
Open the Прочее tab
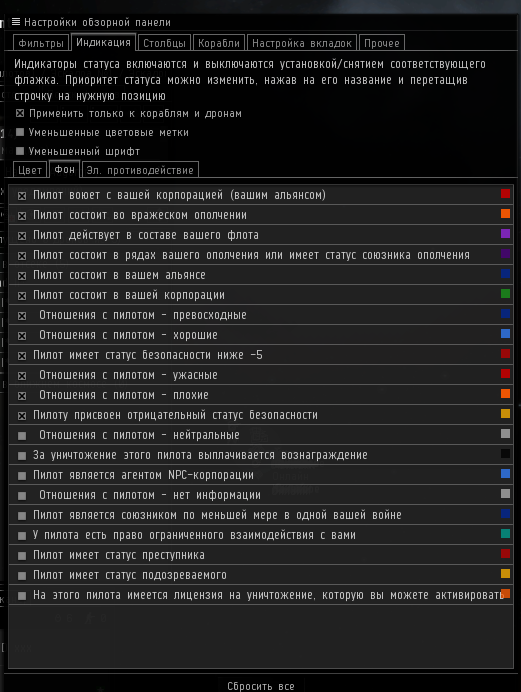[x=382, y=43]
